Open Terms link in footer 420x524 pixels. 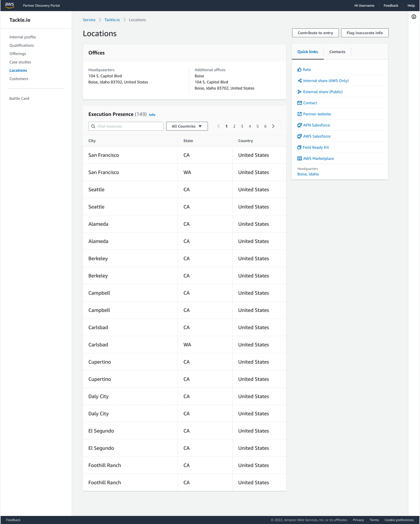374,520
